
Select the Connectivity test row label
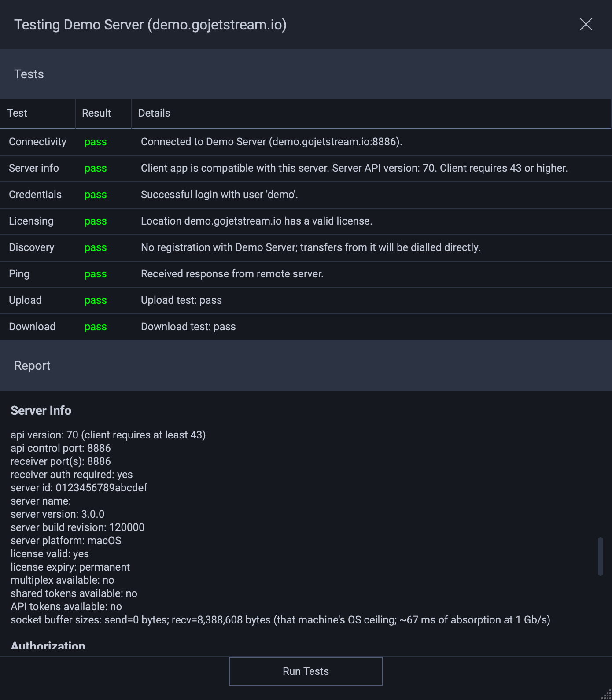tap(37, 142)
